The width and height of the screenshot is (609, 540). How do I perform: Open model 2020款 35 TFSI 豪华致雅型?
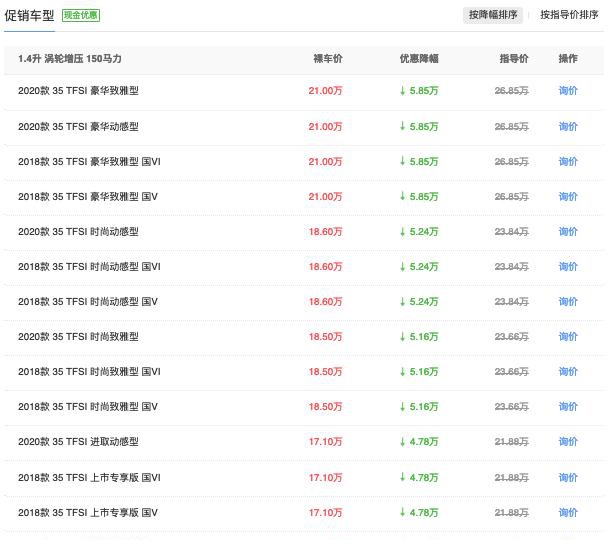(78, 91)
